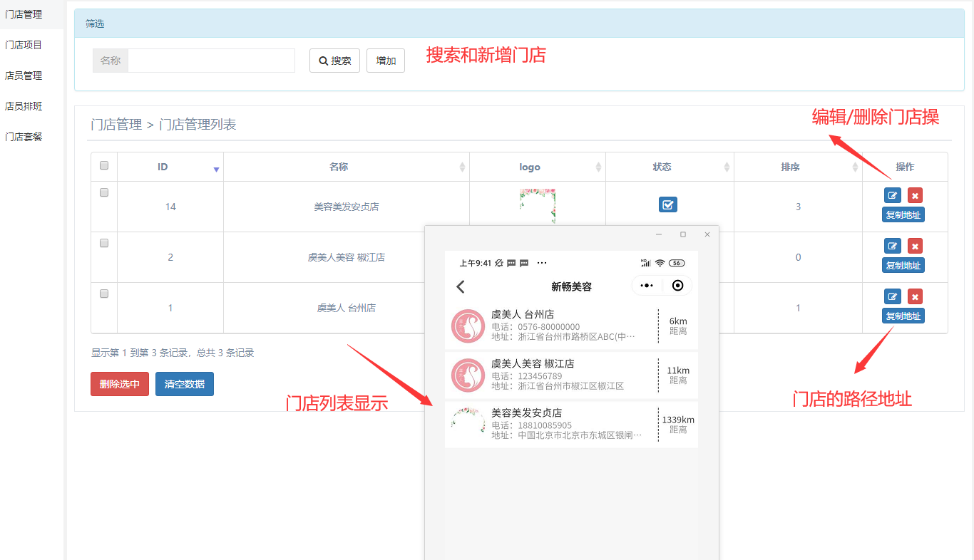Click the 搜索 search button
Viewport: 974px width, 560px height.
(x=334, y=61)
